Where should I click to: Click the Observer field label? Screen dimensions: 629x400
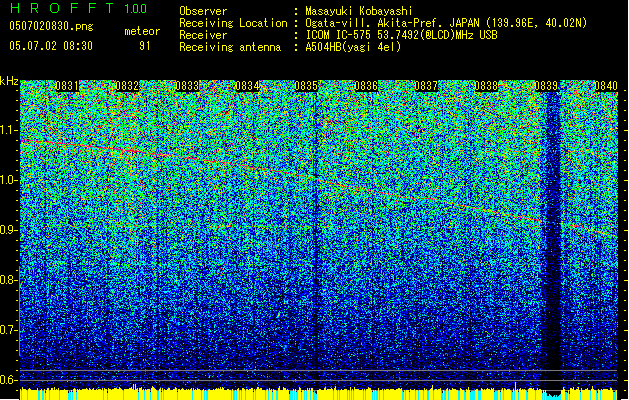click(203, 11)
